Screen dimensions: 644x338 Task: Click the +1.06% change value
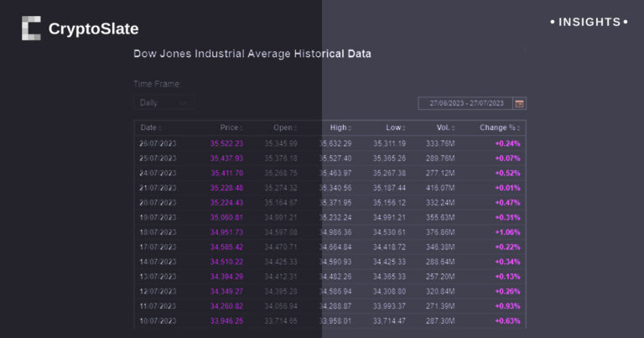click(507, 232)
